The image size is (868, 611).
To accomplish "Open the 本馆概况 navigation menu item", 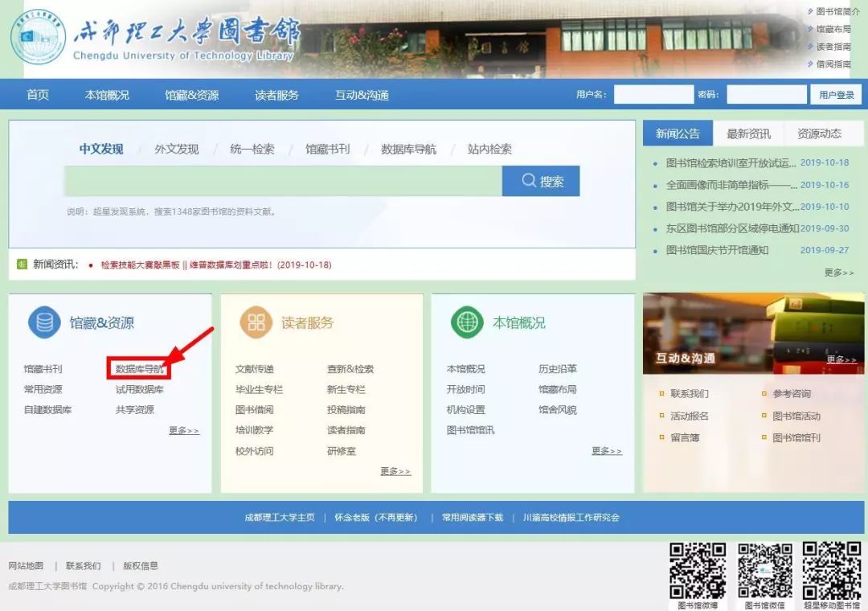I will (x=107, y=95).
